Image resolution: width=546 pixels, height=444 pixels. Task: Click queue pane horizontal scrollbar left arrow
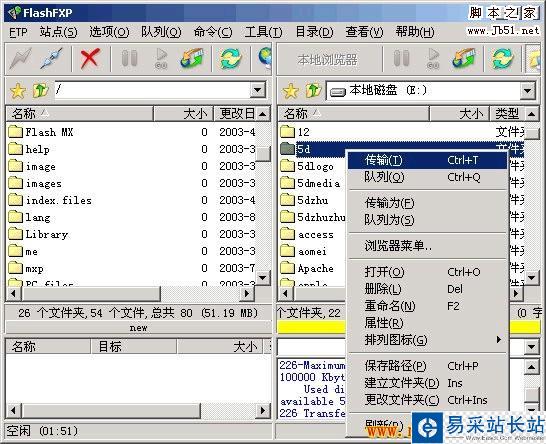(x=14, y=411)
